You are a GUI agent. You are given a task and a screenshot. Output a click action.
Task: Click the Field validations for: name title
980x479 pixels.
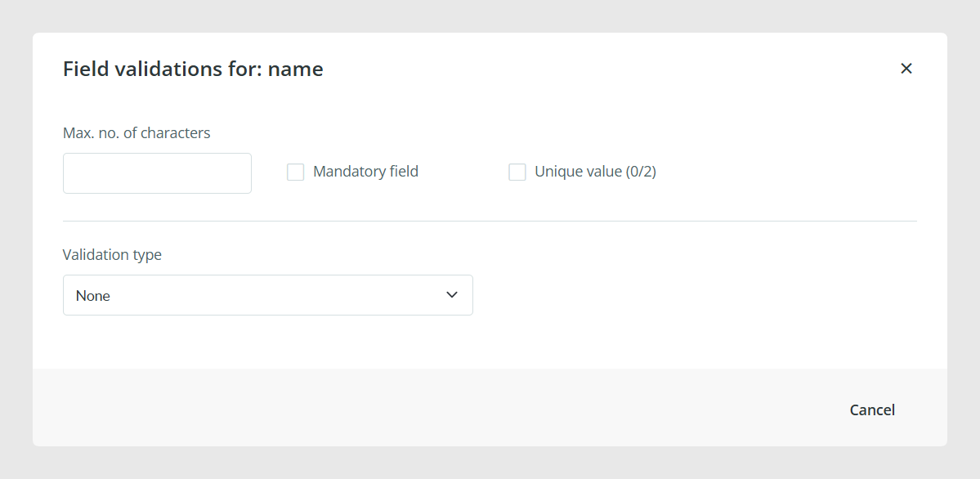point(193,69)
